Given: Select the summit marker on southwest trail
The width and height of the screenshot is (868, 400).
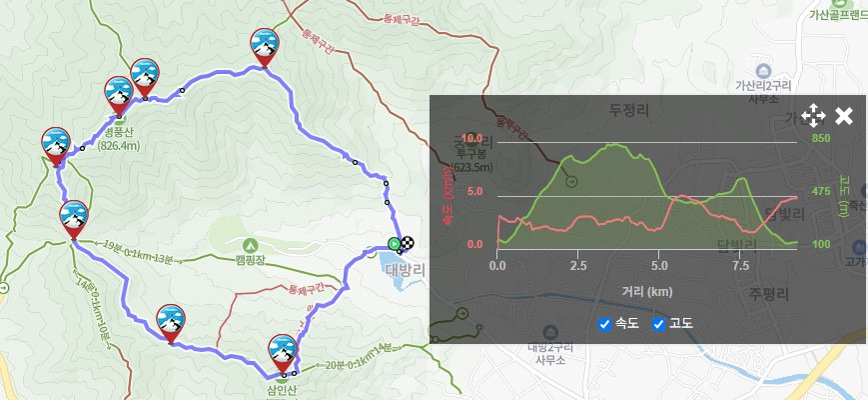Looking at the screenshot, I should [x=171, y=324].
